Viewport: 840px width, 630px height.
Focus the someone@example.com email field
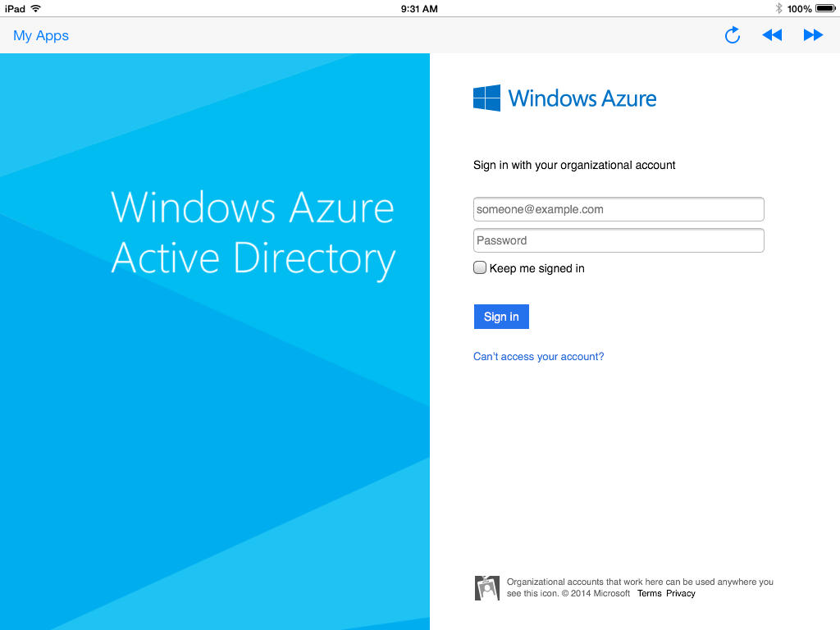pyautogui.click(x=619, y=209)
